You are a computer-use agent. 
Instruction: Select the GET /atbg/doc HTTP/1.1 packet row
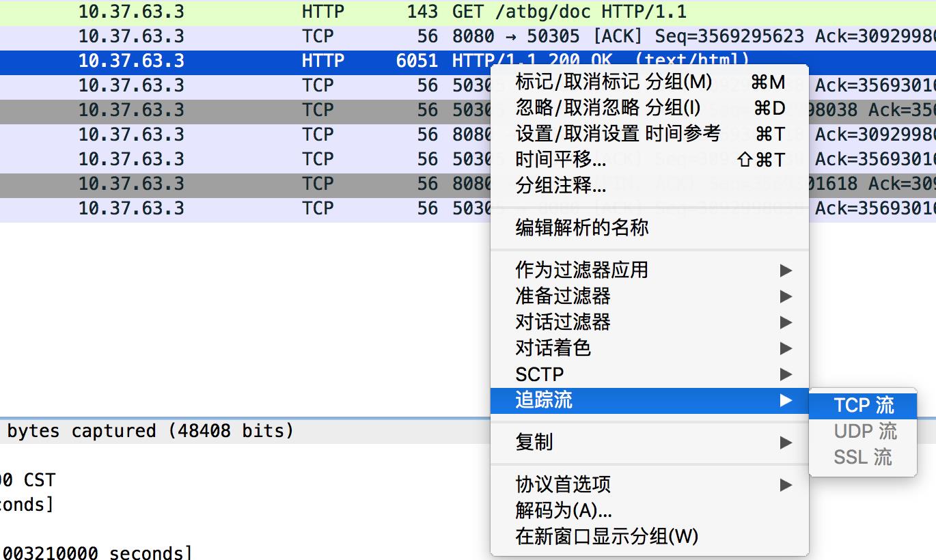468,12
